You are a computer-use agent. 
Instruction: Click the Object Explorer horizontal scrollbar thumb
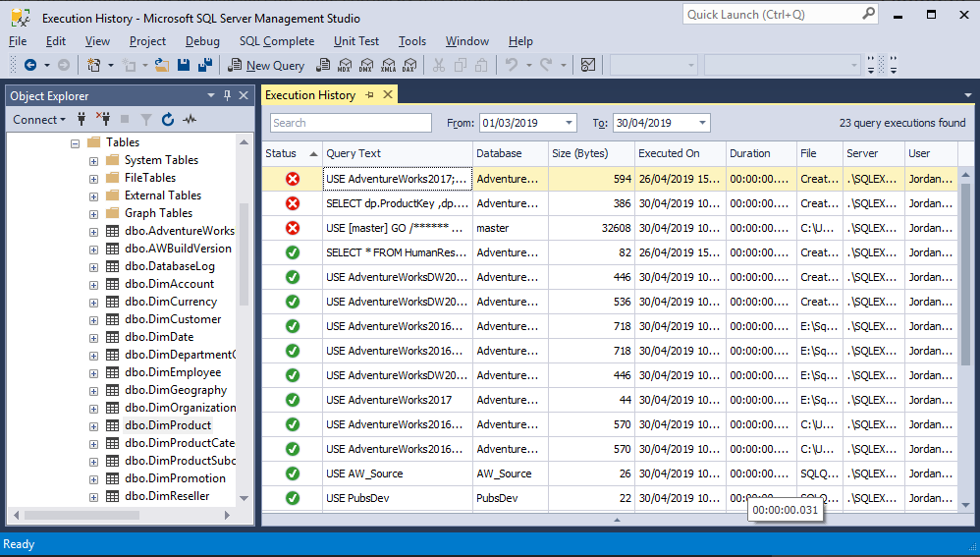(x=82, y=515)
